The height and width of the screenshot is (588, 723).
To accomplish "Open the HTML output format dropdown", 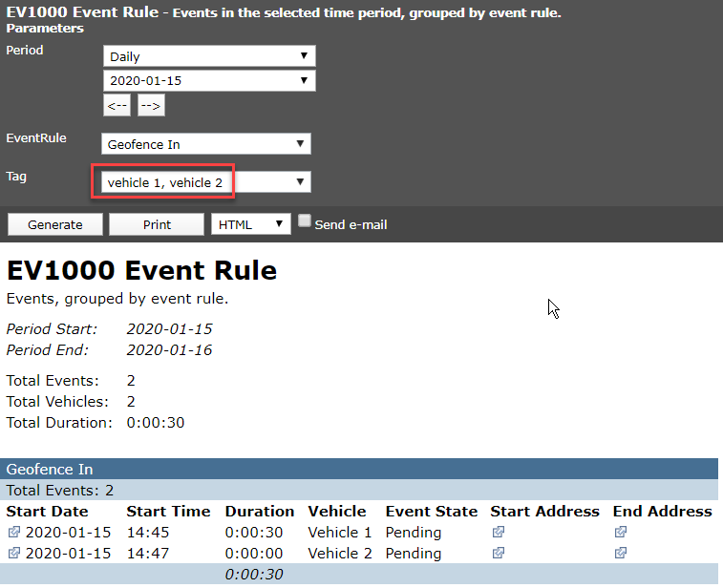I will point(251,224).
